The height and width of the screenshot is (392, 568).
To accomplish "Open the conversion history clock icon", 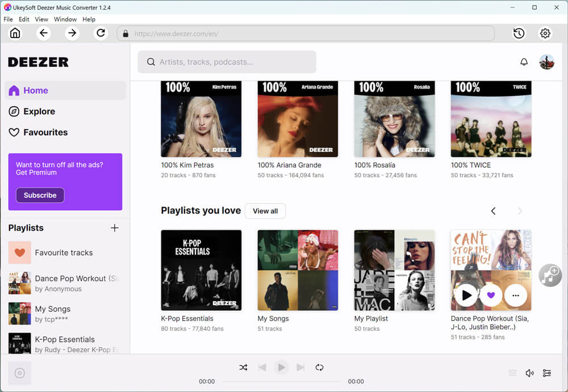I will point(519,33).
